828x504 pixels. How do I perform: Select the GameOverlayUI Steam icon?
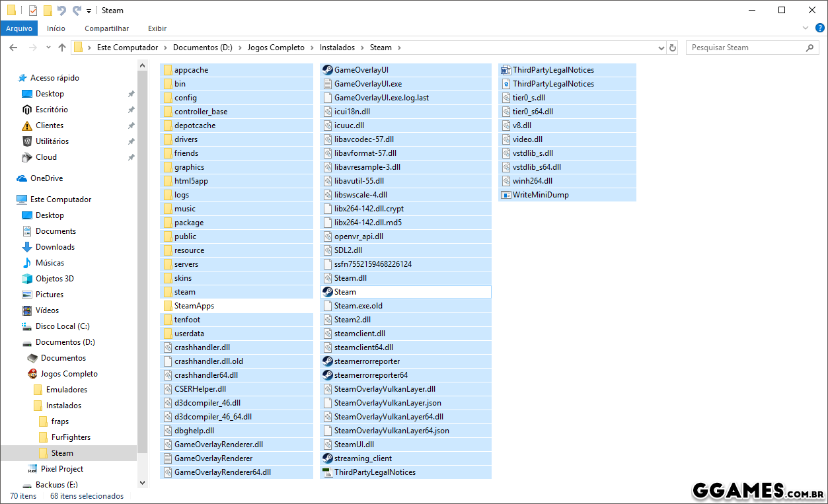[327, 70]
